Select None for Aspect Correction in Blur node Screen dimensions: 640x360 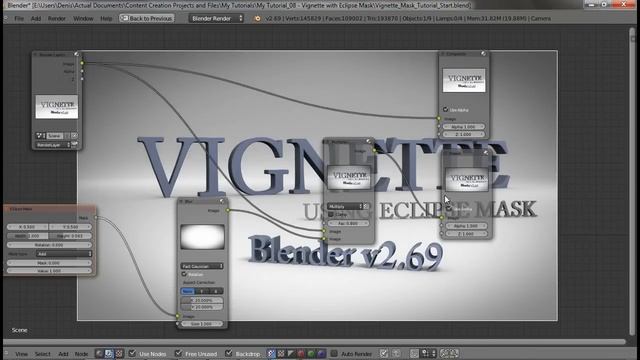coord(187,291)
